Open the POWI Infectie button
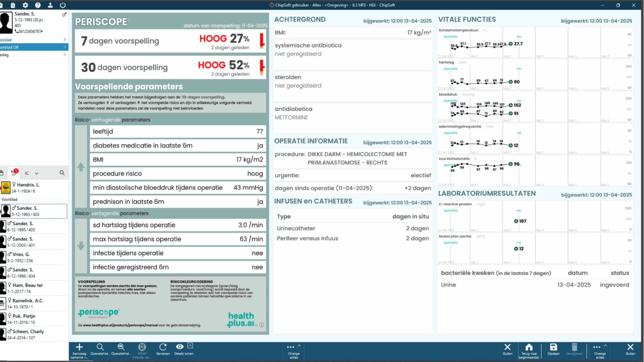Screen dimensions: 644x362 tap(142, 347)
